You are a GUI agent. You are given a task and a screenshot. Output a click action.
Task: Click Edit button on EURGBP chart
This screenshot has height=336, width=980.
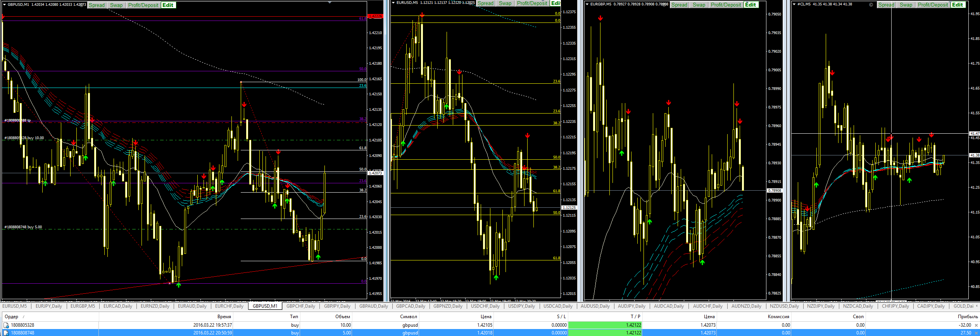coord(751,5)
